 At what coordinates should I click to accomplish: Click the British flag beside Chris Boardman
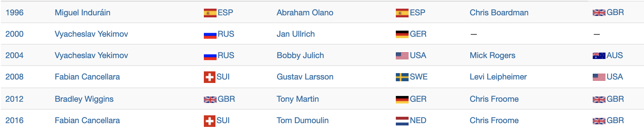pyautogui.click(x=599, y=13)
